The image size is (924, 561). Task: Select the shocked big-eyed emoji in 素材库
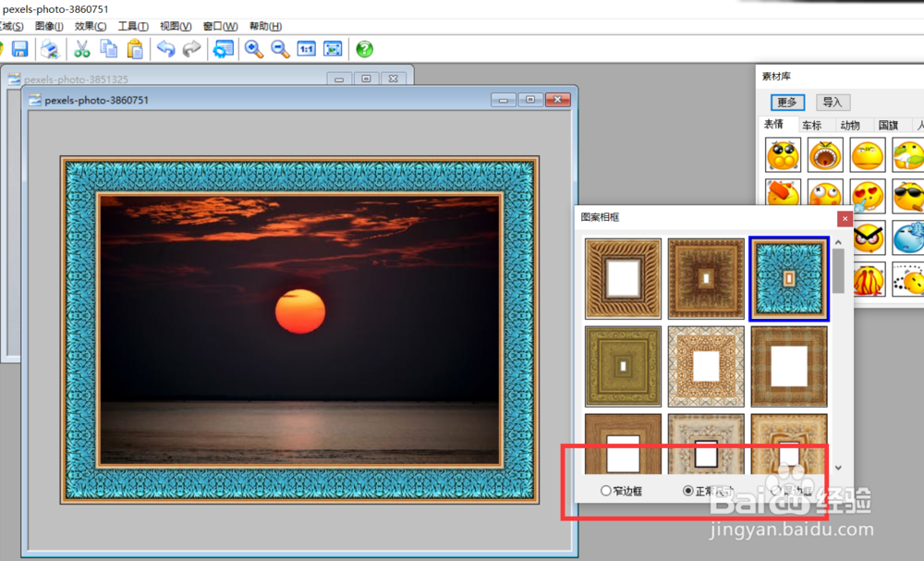click(784, 154)
